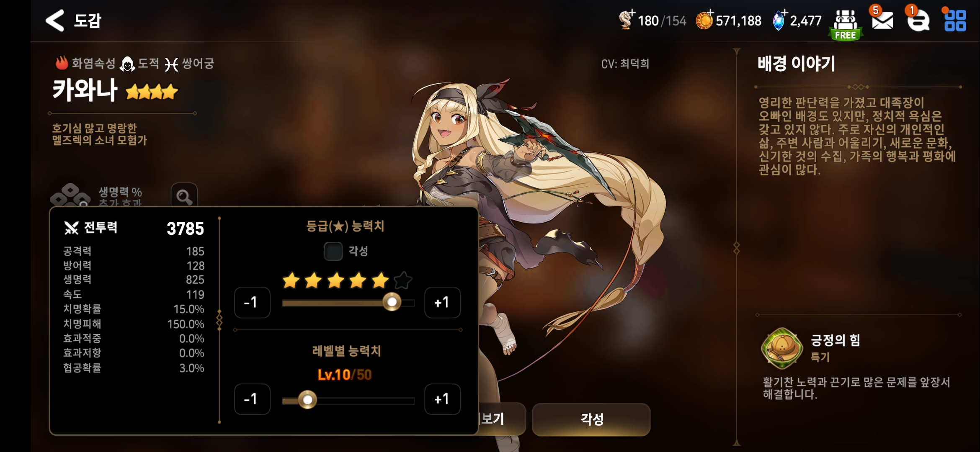Tap the magnifying glass next to 생명력 %
Screen dimensions: 980x452
pos(184,195)
